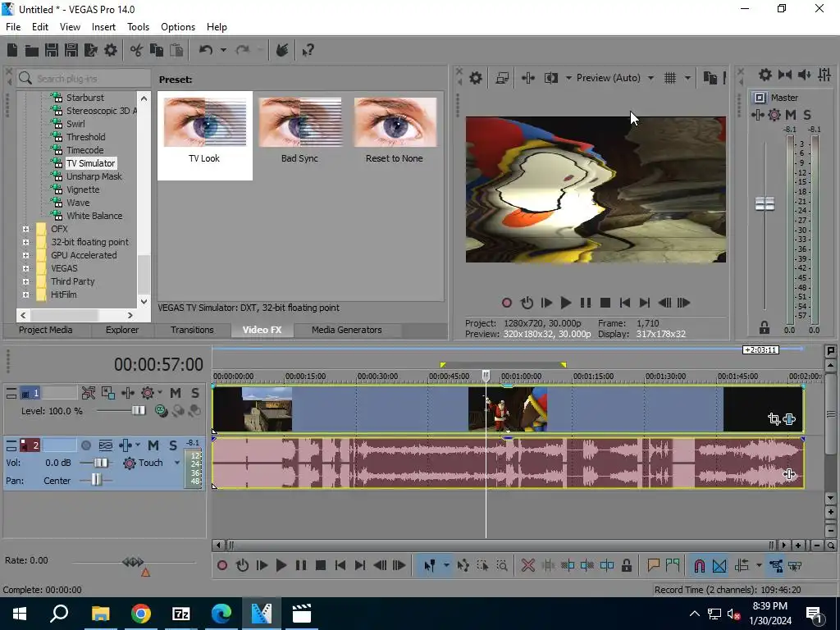Expand the OFX plug-in folder
Viewport: 840px width, 630px height.
click(25, 230)
